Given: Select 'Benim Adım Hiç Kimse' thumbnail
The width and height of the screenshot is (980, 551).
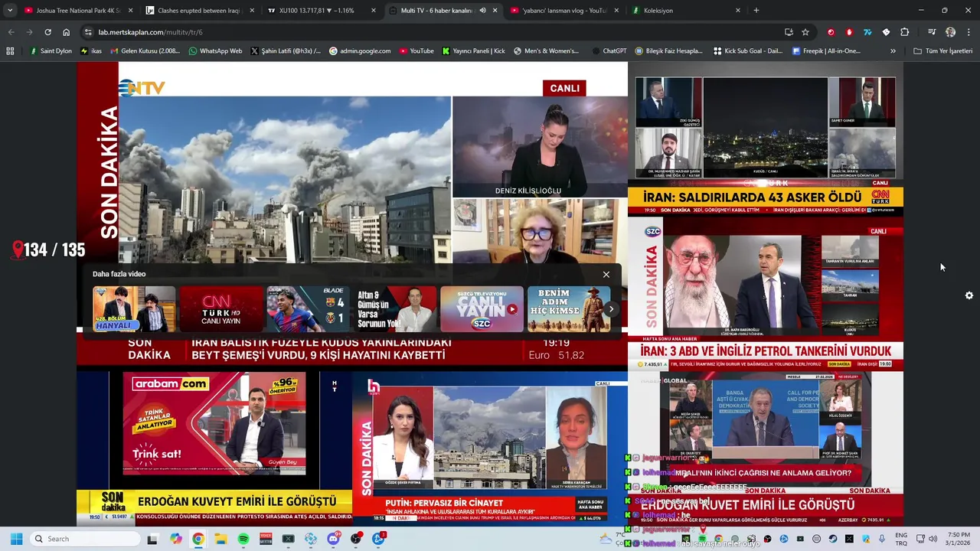Looking at the screenshot, I should click(x=569, y=309).
